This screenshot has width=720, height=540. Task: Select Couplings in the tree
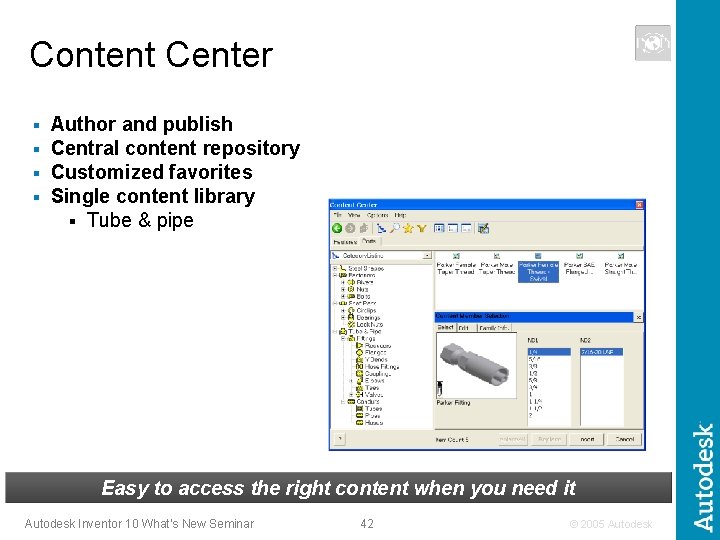[377, 374]
